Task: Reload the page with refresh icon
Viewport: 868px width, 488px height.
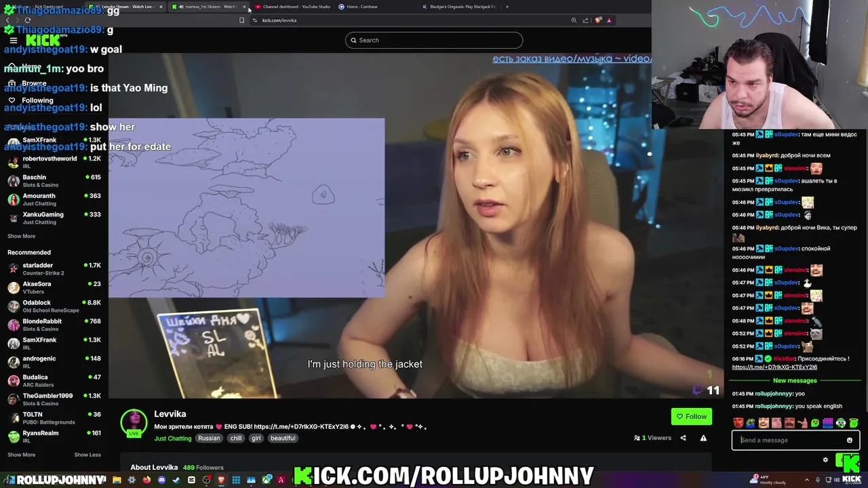Action: pyautogui.click(x=28, y=20)
